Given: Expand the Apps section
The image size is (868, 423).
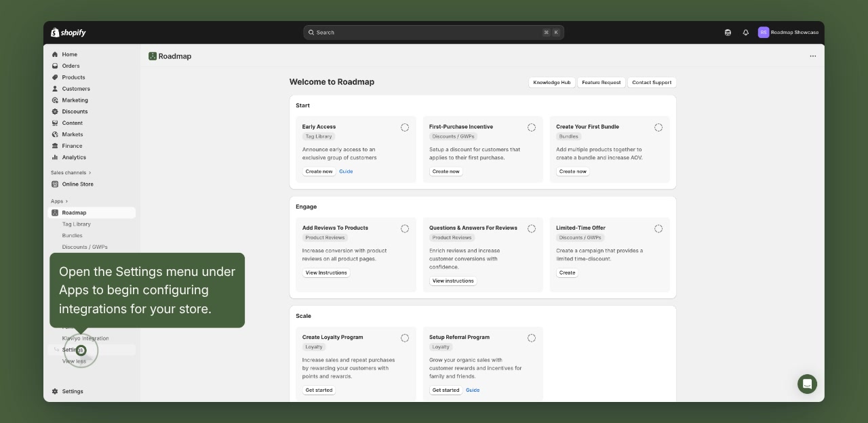Looking at the screenshot, I should coord(58,201).
